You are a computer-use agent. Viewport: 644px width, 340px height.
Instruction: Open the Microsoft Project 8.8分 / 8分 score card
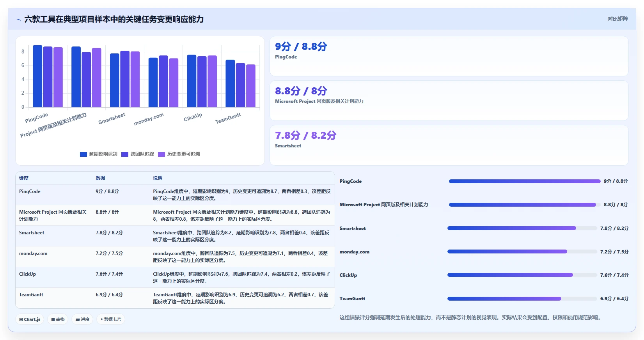click(449, 101)
